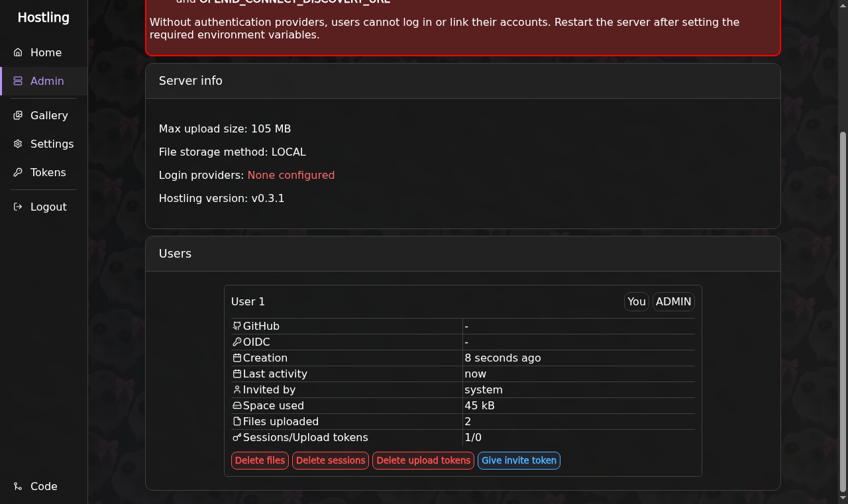Click the Code branch icon in sidebar
This screenshot has height=504, width=848.
18,486
